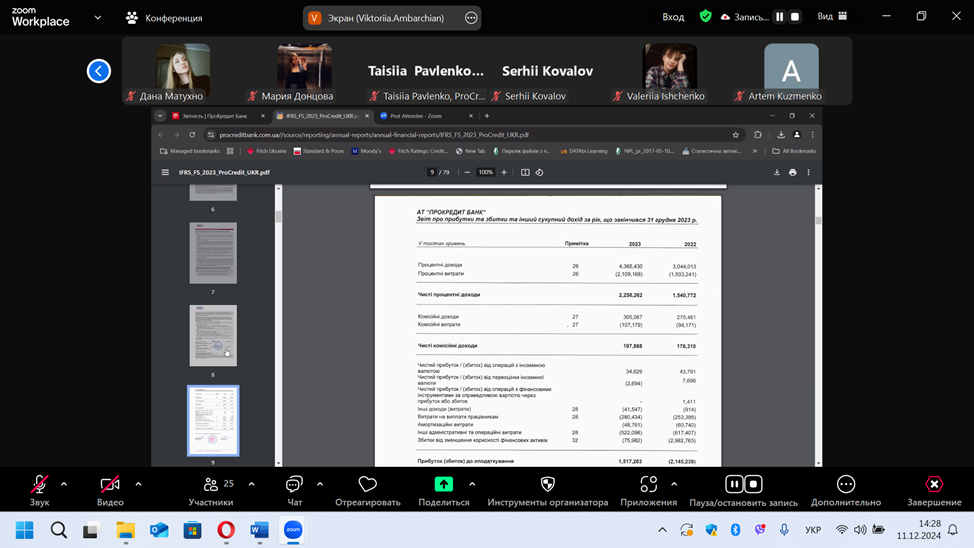The height and width of the screenshot is (548, 974).
Task: Bookmark page with star icon
Action: (736, 135)
